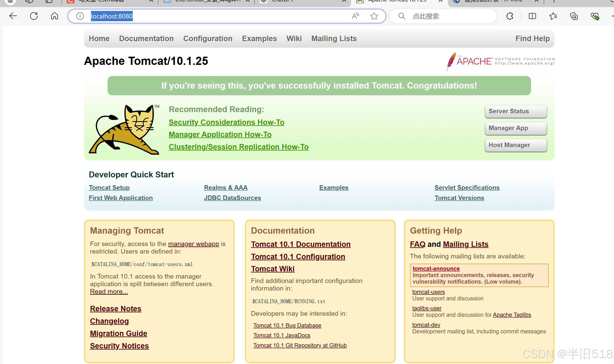The width and height of the screenshot is (614, 364).
Task: Open the Apache Taglibs link
Action: 512,315
